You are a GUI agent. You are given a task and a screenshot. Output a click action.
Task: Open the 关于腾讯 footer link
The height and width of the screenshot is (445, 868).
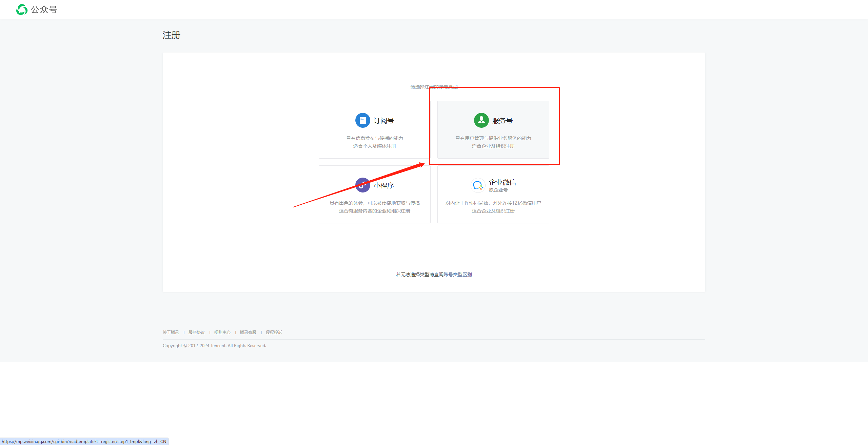(171, 332)
